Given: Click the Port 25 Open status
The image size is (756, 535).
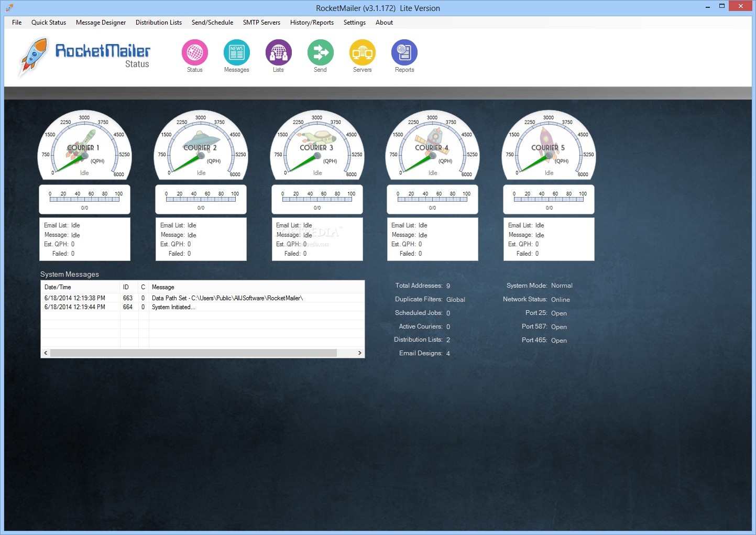Looking at the screenshot, I should pos(559,313).
